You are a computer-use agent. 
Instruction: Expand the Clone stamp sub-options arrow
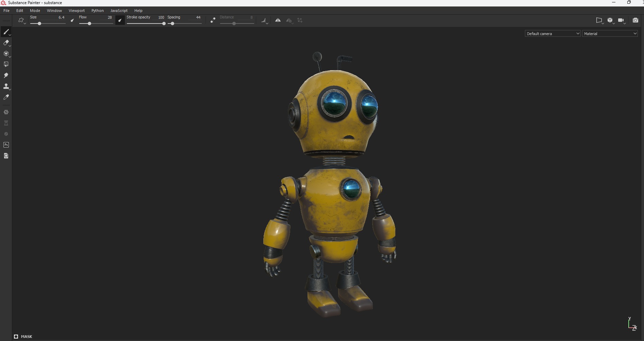[x=10, y=90]
